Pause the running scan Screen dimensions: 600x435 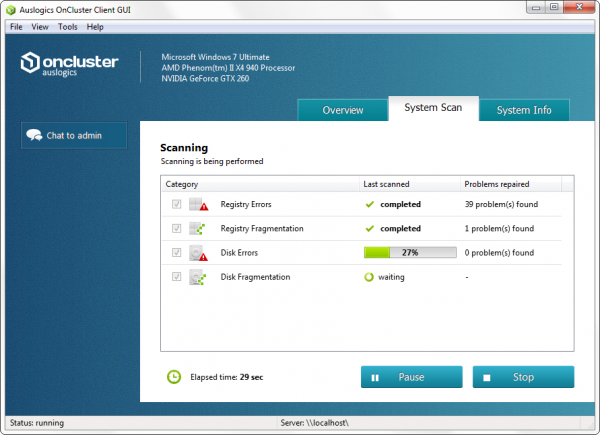coord(411,377)
